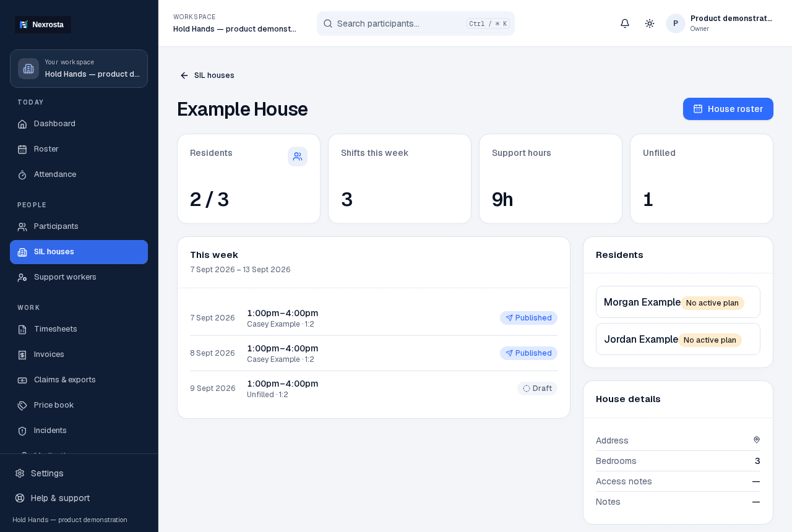Open the notifications bell

pyautogui.click(x=625, y=24)
